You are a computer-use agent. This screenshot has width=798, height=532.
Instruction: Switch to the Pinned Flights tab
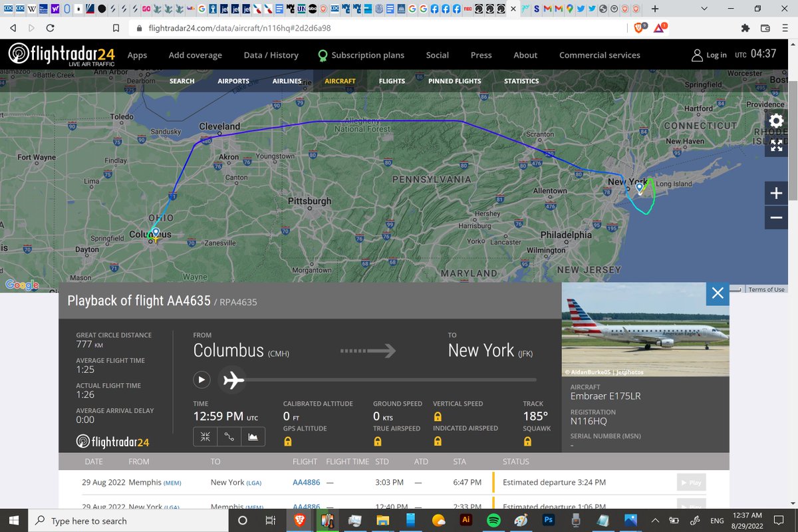tap(455, 81)
